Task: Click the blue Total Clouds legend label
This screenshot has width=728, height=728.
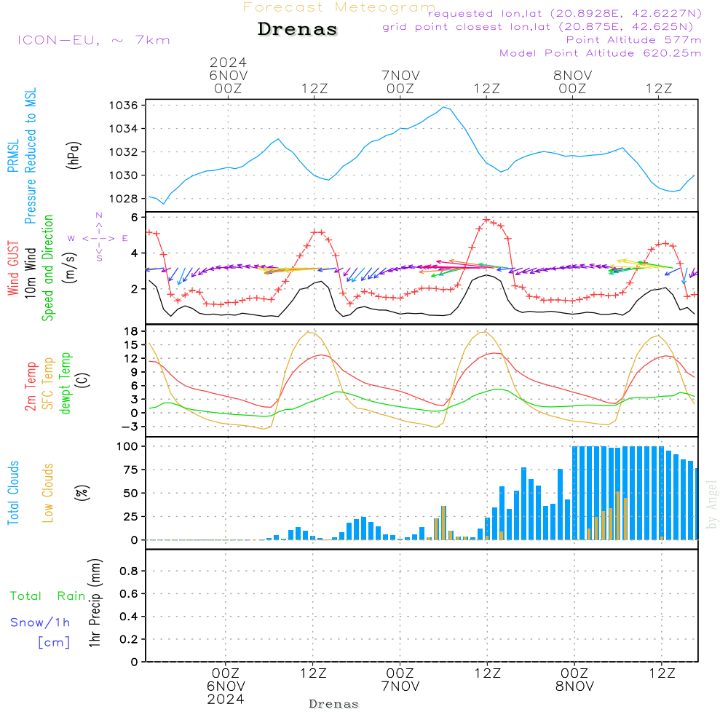Action: [13, 493]
